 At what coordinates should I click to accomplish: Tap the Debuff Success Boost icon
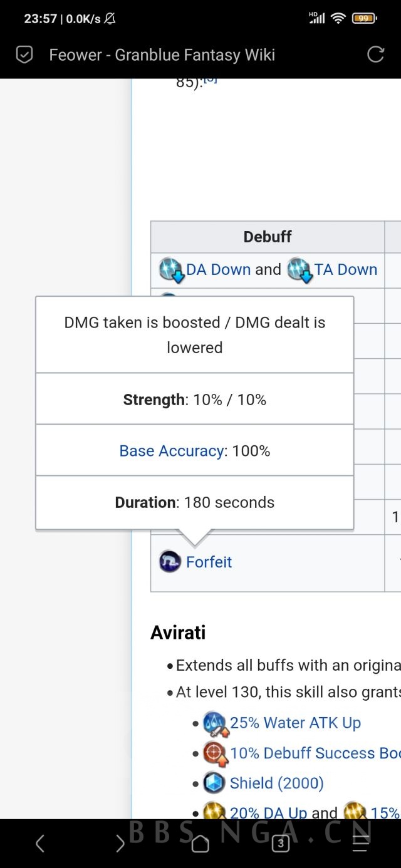pyautogui.click(x=214, y=753)
